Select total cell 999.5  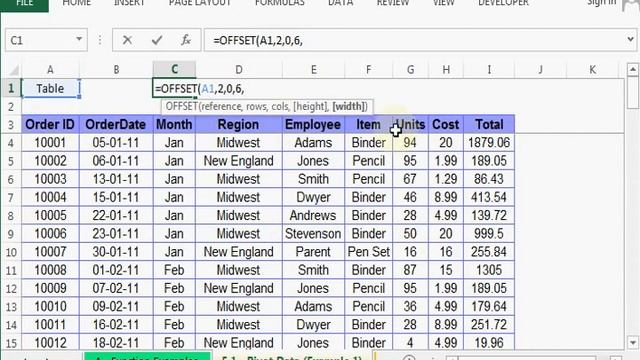tap(489, 233)
